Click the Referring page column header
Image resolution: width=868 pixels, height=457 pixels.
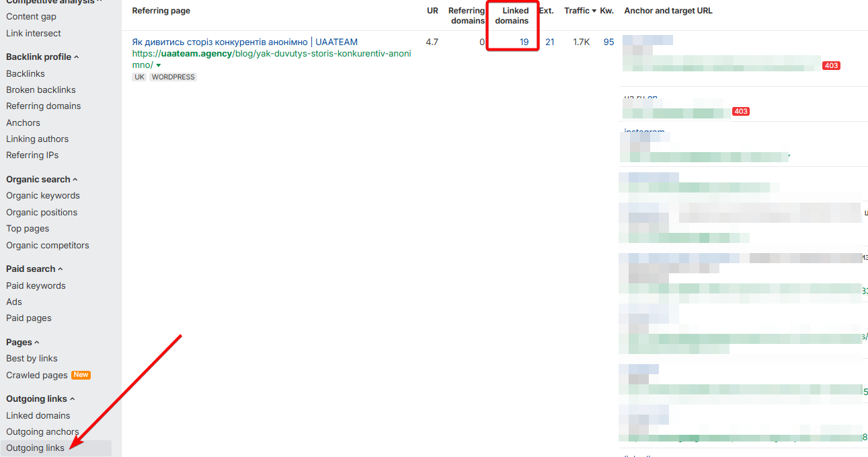click(161, 11)
